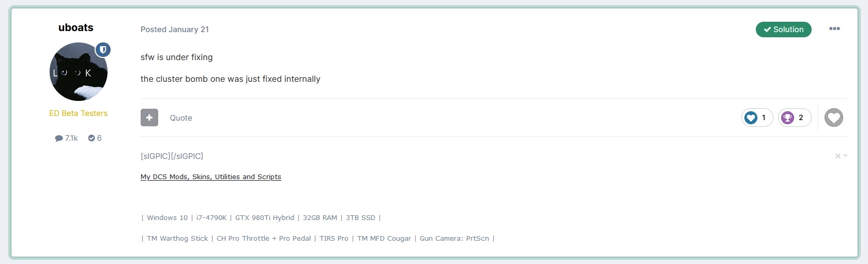Open the Posted January 21 permalink

(x=175, y=30)
